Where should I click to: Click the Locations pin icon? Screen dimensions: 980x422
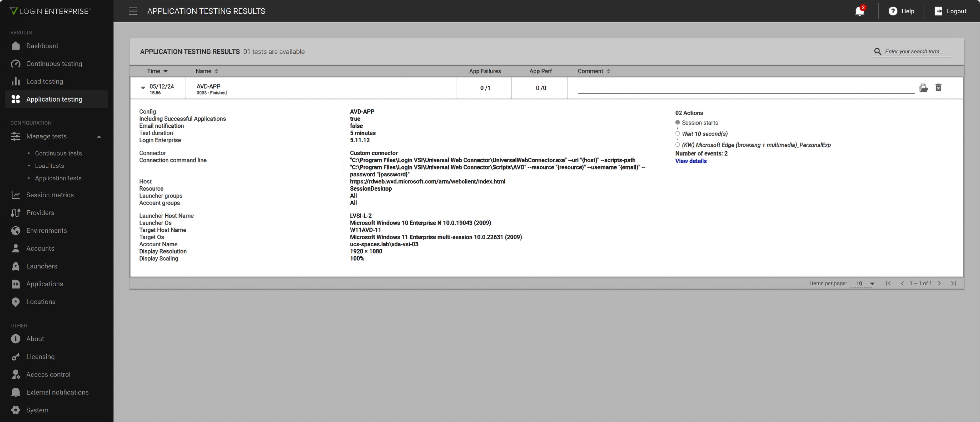pyautogui.click(x=16, y=302)
